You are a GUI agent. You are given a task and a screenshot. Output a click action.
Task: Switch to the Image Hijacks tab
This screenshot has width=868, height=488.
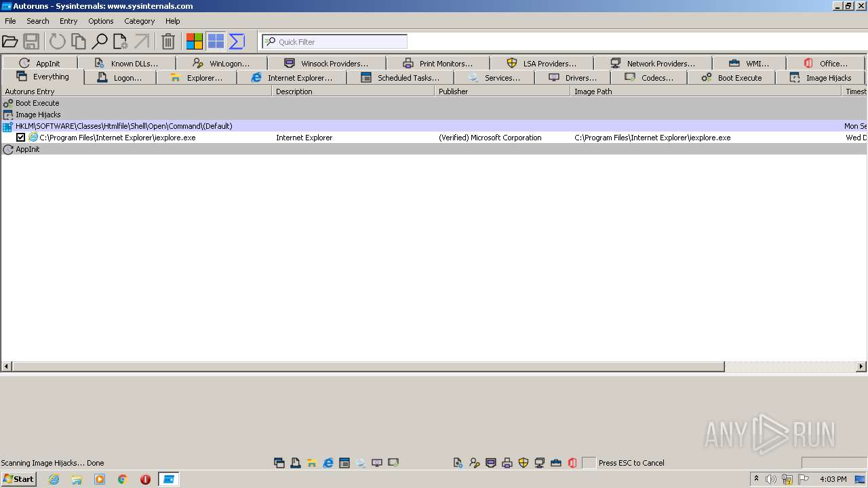click(821, 78)
